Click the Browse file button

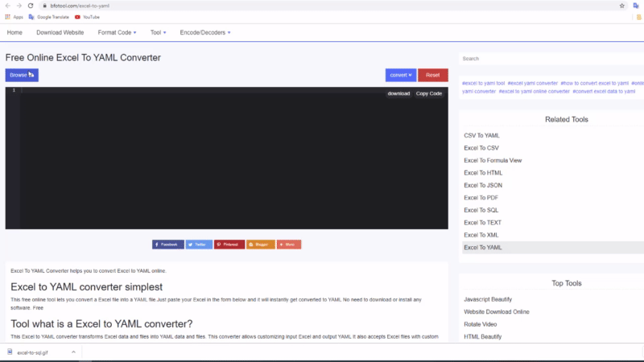[x=22, y=75]
